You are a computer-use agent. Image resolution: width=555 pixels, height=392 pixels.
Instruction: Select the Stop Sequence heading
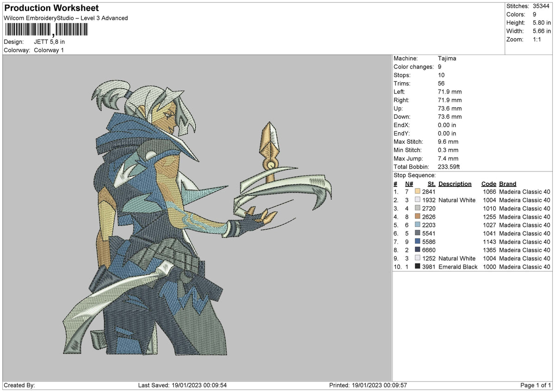point(414,175)
